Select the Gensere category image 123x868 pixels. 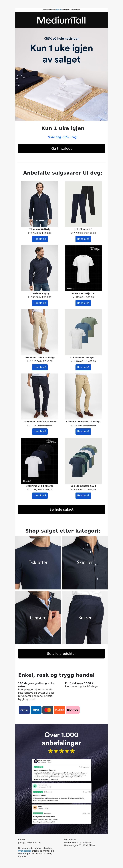tap(38, 618)
